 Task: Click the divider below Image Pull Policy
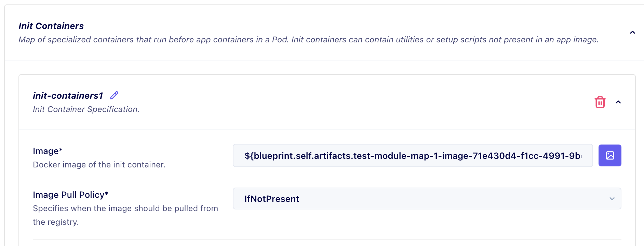327,240
